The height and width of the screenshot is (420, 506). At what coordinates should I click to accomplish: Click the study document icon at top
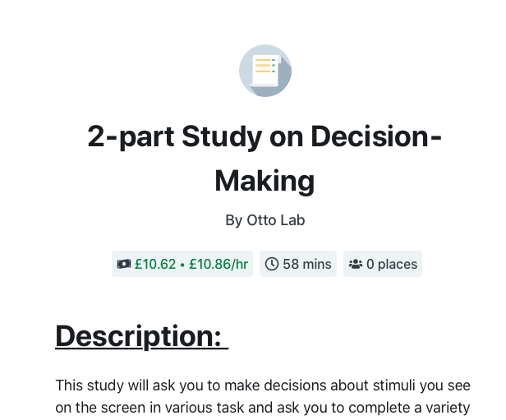pos(265,71)
